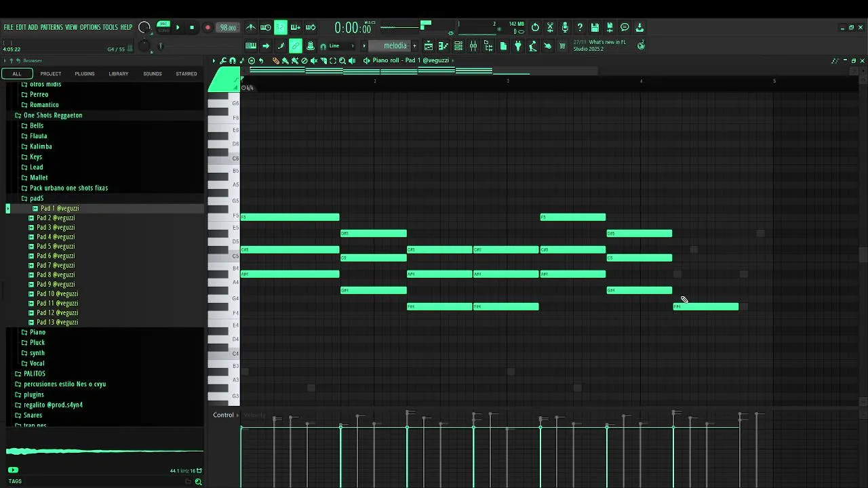Toggle the piano roll snap magnet icon
Screen dimensions: 868x488
click(233, 60)
